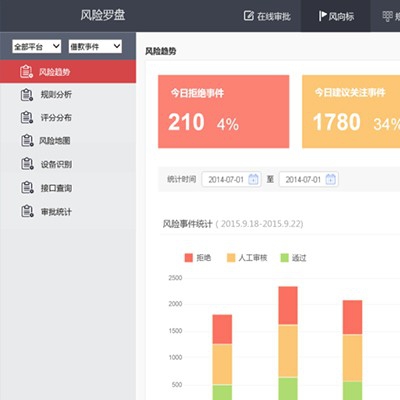Open the end date calendar icon
Image resolution: width=400 pixels, height=400 pixels.
coord(330,179)
